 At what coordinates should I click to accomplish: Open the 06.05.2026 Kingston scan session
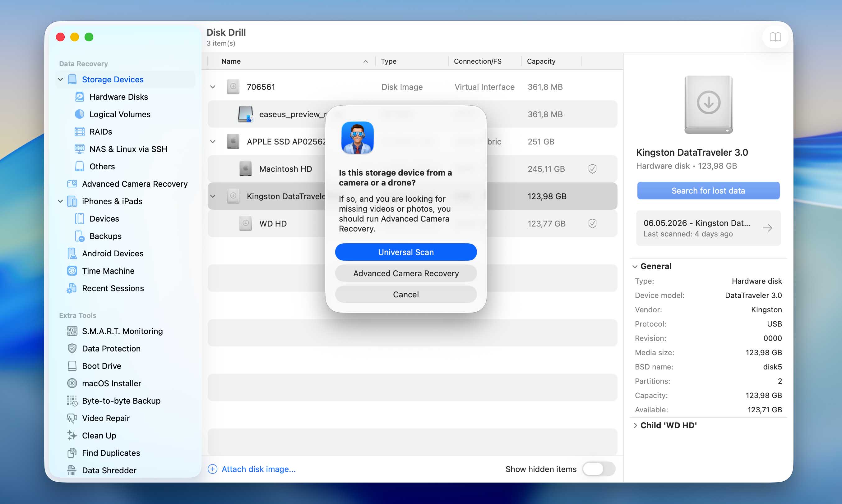[708, 228]
